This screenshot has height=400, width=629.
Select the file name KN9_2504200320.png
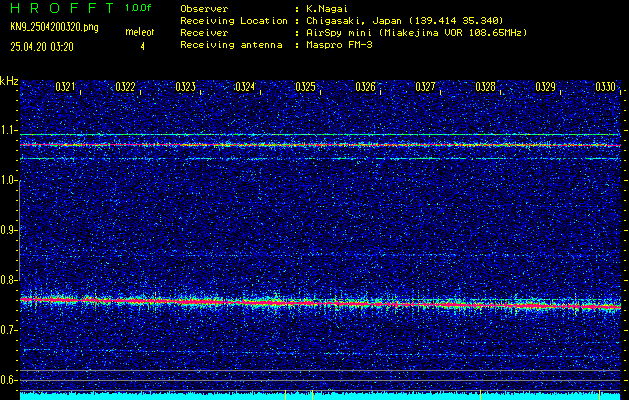54,27
